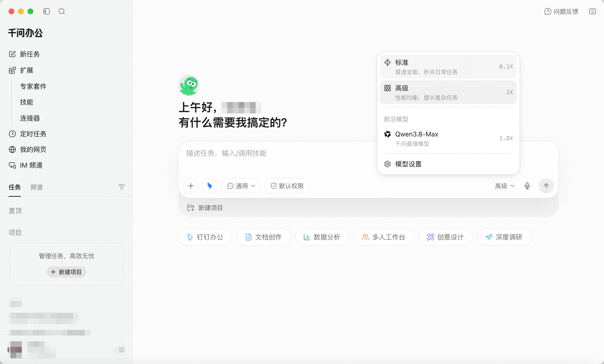Open 连接器 under 扩展
The width and height of the screenshot is (604, 364).
(30, 118)
